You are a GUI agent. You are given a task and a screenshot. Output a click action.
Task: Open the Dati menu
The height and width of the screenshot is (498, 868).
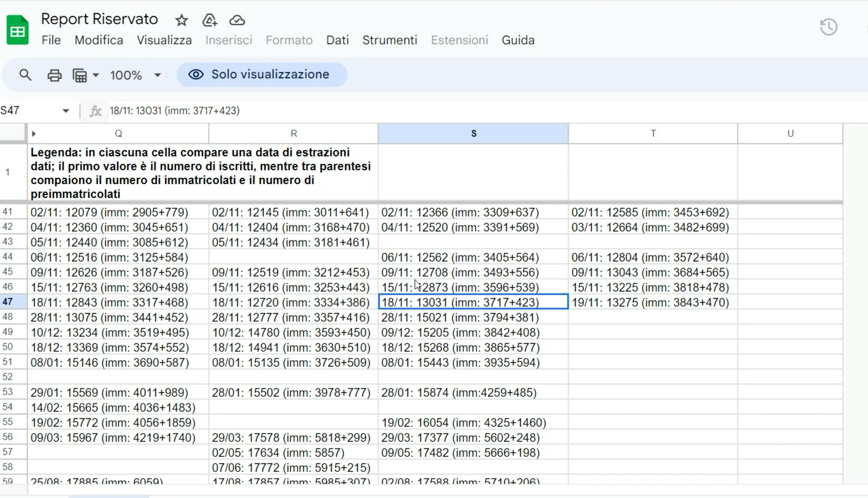pyautogui.click(x=337, y=40)
